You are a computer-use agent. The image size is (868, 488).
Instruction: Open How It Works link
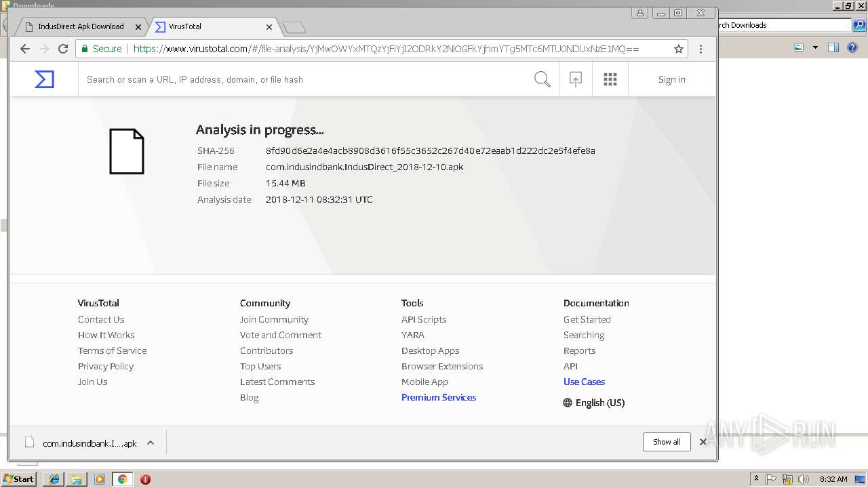tap(106, 335)
